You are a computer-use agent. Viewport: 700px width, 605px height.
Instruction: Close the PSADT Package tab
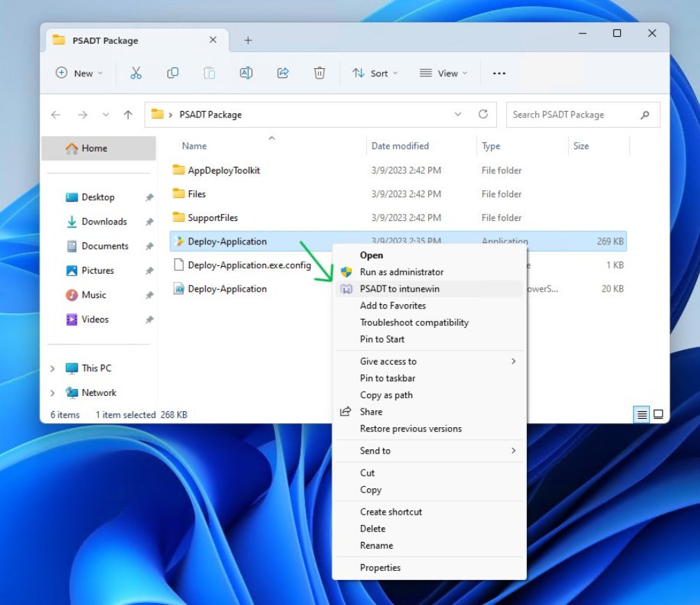(213, 40)
